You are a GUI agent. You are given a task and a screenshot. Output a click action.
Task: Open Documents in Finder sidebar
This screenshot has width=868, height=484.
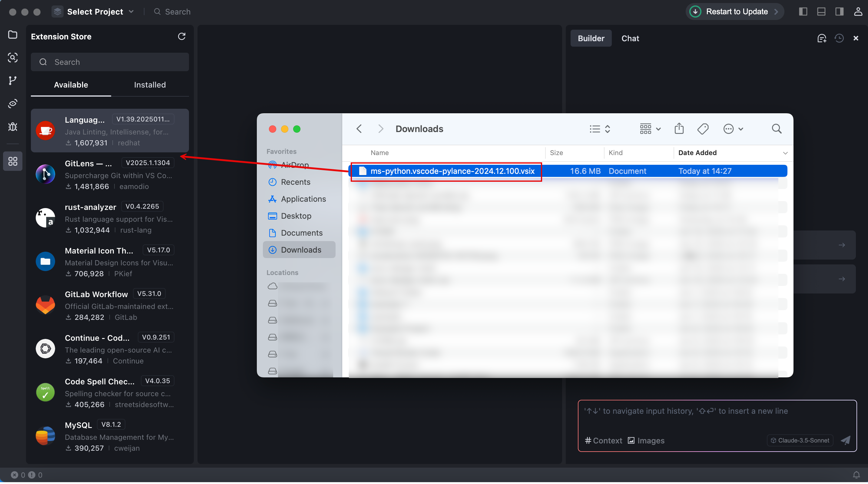299,233
